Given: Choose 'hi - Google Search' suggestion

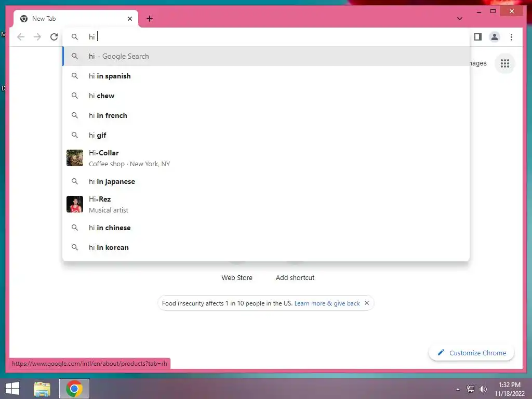Looking at the screenshot, I should (267, 56).
